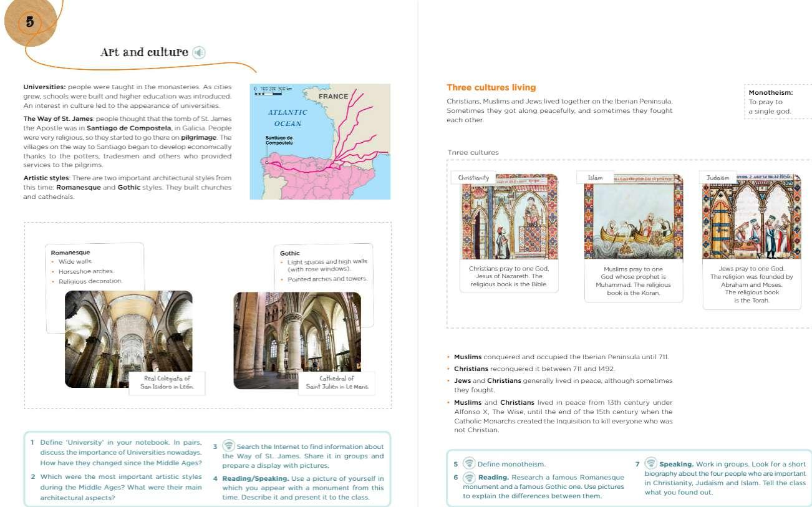Click the wifi icon for Reading exercise 6
The width and height of the screenshot is (812, 507).
pyautogui.click(x=469, y=477)
